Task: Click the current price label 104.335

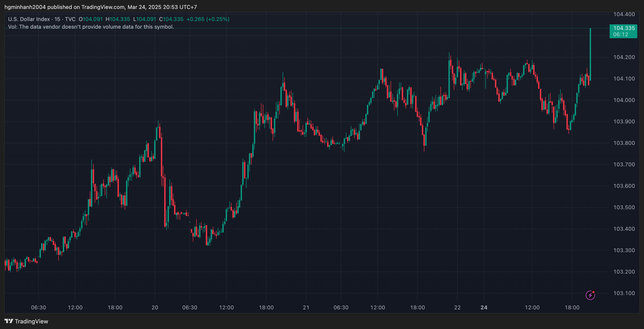Action: coord(624,28)
